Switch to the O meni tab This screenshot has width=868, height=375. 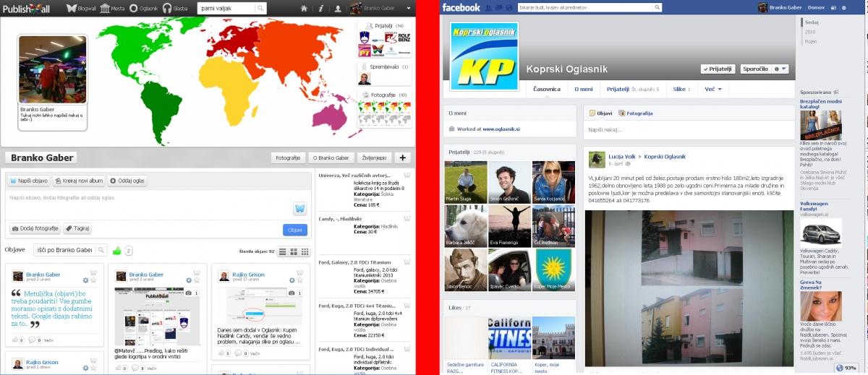pos(584,89)
